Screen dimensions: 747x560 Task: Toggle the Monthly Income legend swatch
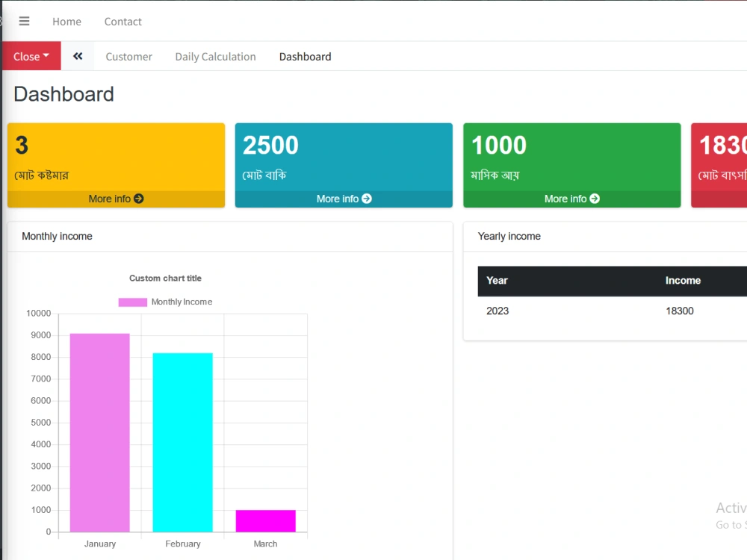coord(132,302)
